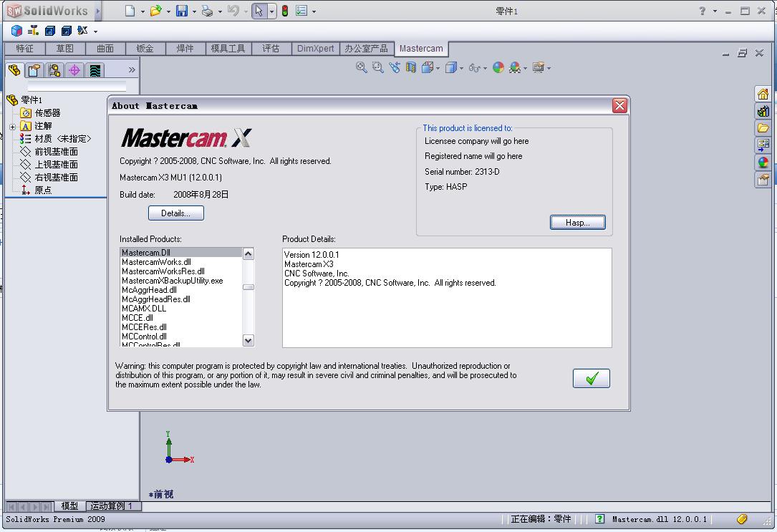Confirm dialog with green checkmark button
This screenshot has height=532, width=777.
(x=592, y=379)
